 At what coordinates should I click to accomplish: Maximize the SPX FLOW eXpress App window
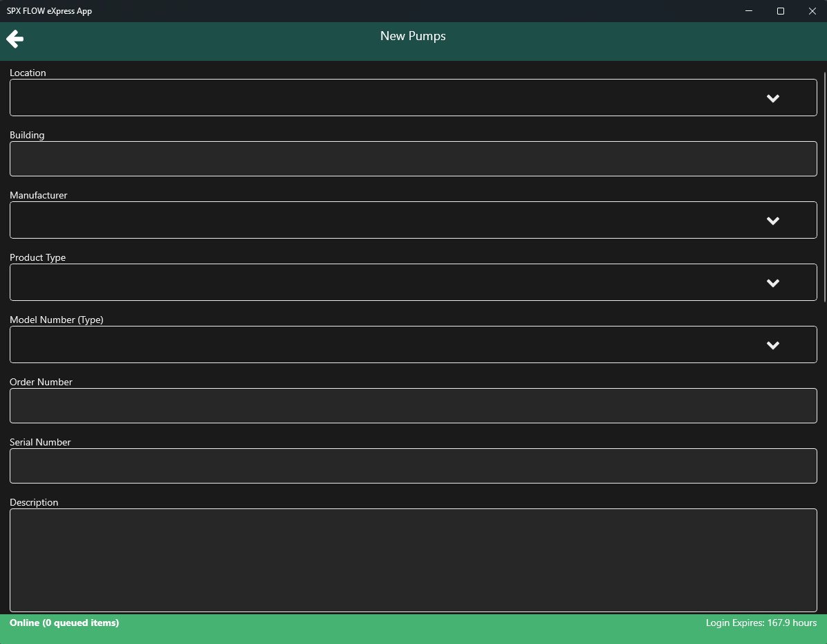point(781,11)
